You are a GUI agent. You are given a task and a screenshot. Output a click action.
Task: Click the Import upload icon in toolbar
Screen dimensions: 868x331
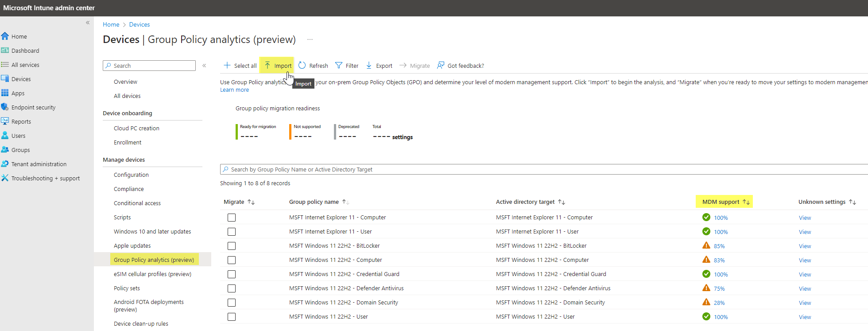click(267, 66)
